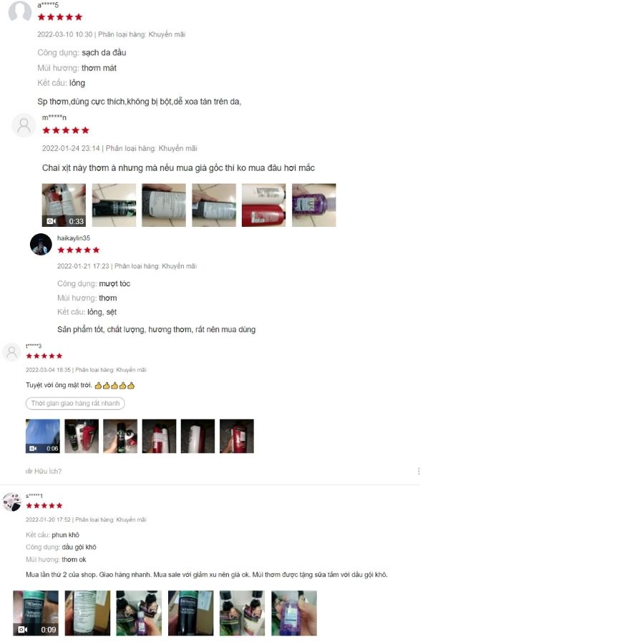The height and width of the screenshot is (644, 644).
Task: Open last red bottle photo in t*****3 review
Action: 237,436
